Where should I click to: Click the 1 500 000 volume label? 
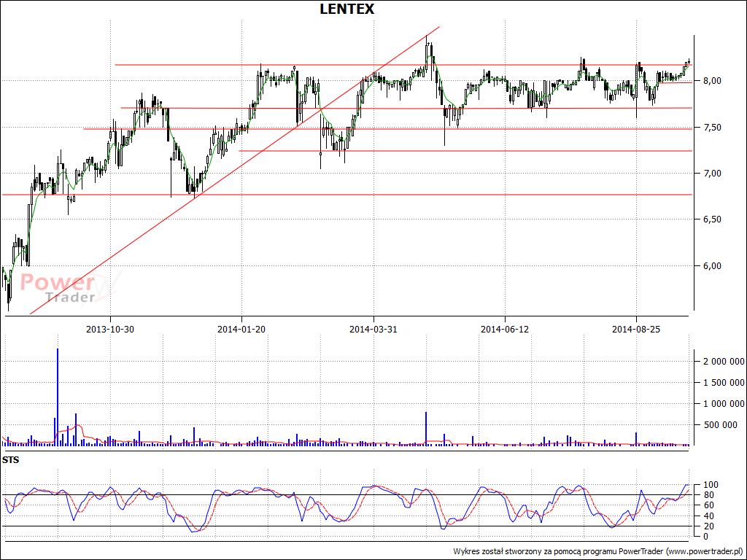click(723, 383)
